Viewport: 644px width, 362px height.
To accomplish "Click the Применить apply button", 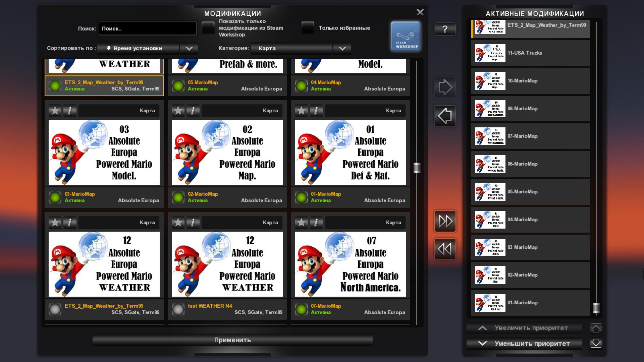I will [232, 340].
